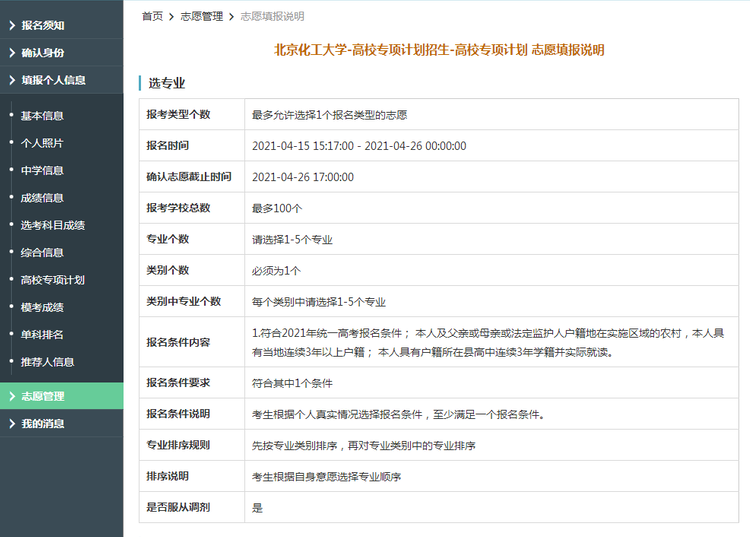Expand the 确认身份 sidebar section
This screenshot has width=750, height=537.
click(x=61, y=53)
